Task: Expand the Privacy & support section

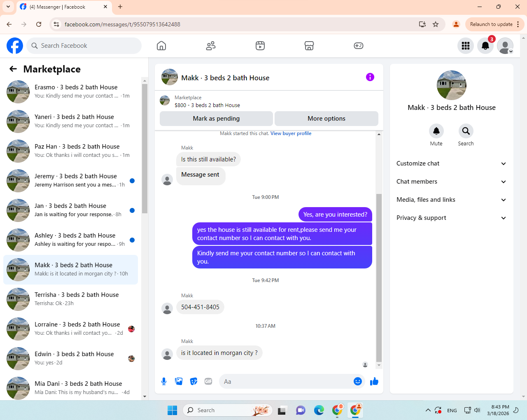Action: (x=451, y=218)
